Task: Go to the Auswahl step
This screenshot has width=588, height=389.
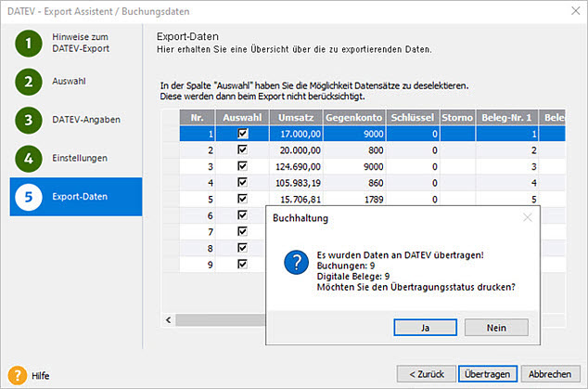Action: click(x=69, y=81)
